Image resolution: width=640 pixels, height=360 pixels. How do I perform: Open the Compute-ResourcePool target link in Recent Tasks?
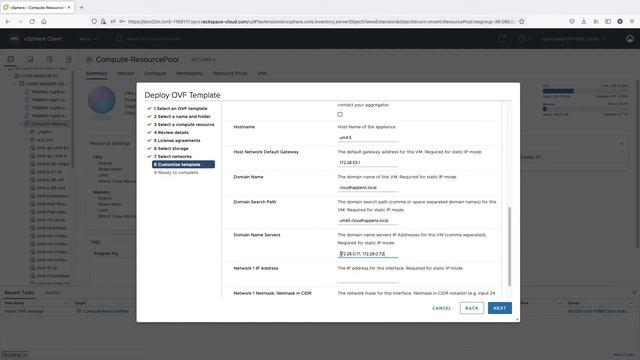pyautogui.click(x=106, y=311)
